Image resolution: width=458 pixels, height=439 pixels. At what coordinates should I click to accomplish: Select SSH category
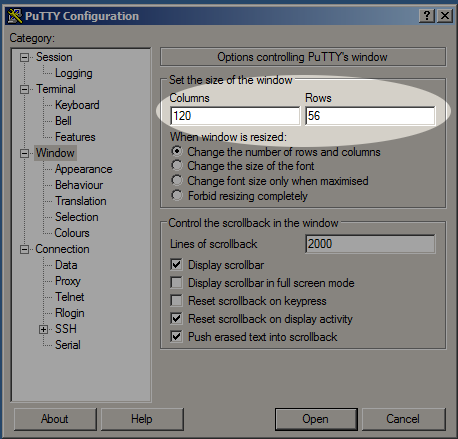[x=66, y=329]
